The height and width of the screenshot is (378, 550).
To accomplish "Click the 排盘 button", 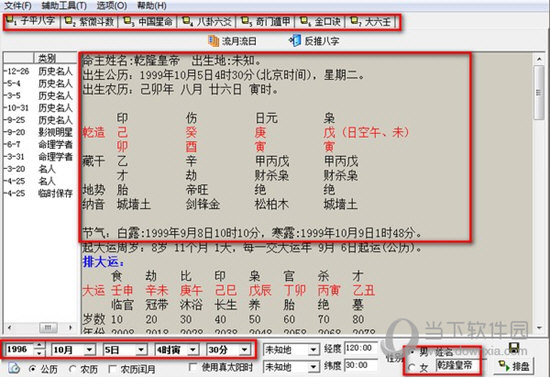I will click(x=514, y=367).
